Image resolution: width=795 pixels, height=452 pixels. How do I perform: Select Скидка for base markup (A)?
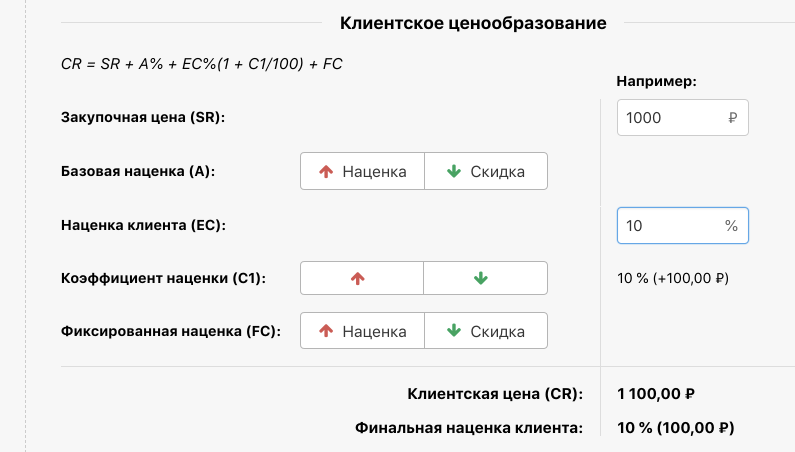(x=486, y=171)
